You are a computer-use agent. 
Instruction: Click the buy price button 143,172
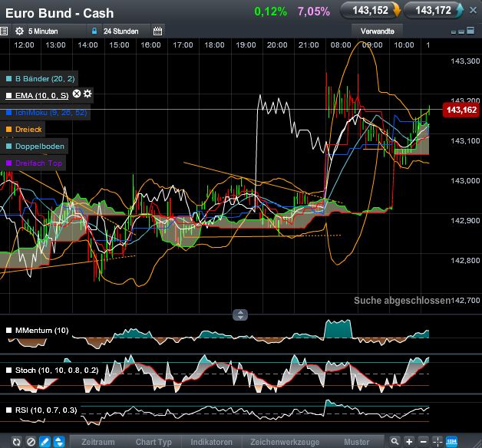[x=434, y=11]
